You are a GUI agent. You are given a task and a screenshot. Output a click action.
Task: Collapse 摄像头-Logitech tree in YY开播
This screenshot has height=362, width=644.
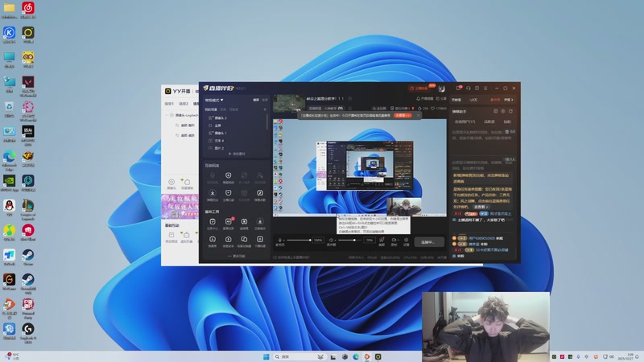point(167,115)
